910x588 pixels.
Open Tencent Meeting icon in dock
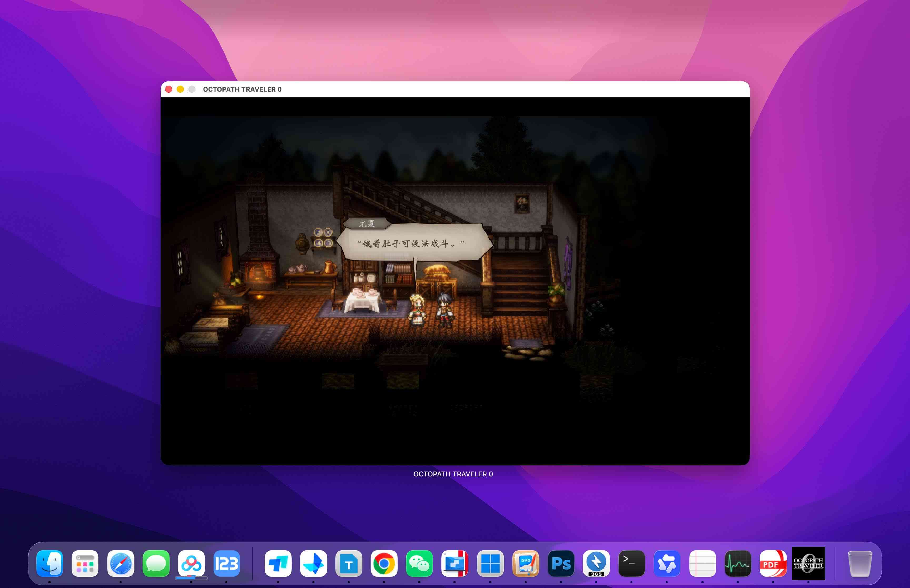[278, 564]
